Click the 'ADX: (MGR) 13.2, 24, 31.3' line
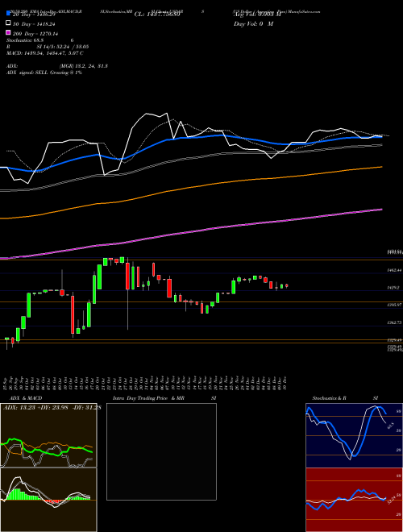The width and height of the screenshot is (403, 532). point(57,66)
